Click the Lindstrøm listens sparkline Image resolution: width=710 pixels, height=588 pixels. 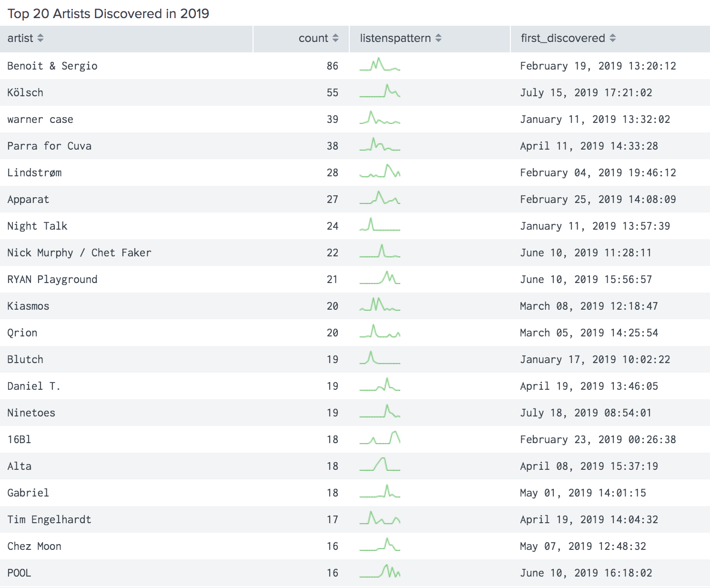click(x=380, y=171)
